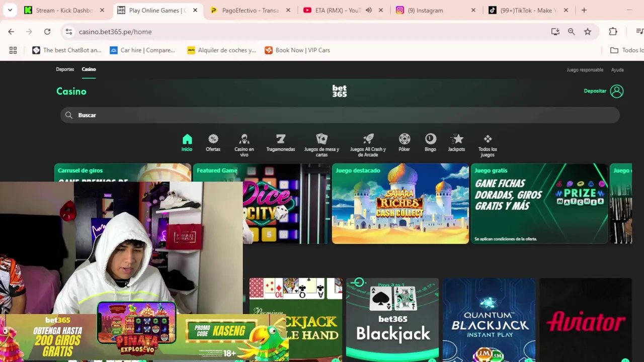Switch to ETA (RMX) YouTube tab

(x=332, y=10)
